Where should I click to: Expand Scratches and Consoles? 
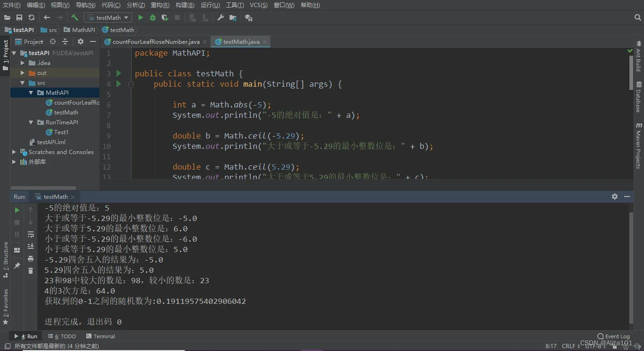click(x=14, y=152)
